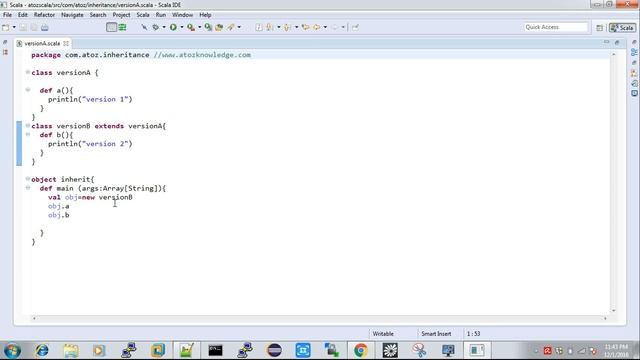The width and height of the screenshot is (640, 360).
Task: Click the Print toolbar icon
Action: tap(44, 27)
